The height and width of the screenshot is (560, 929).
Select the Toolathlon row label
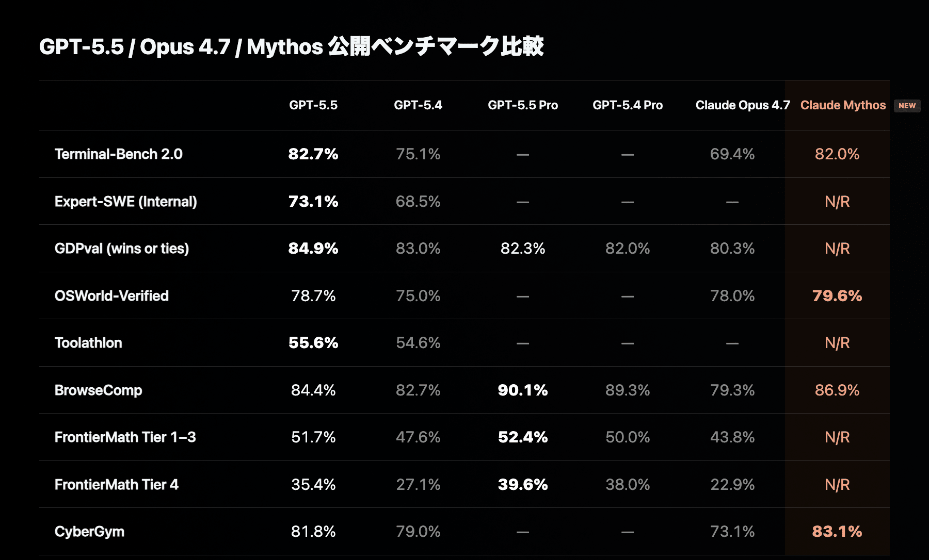pyautogui.click(x=88, y=343)
